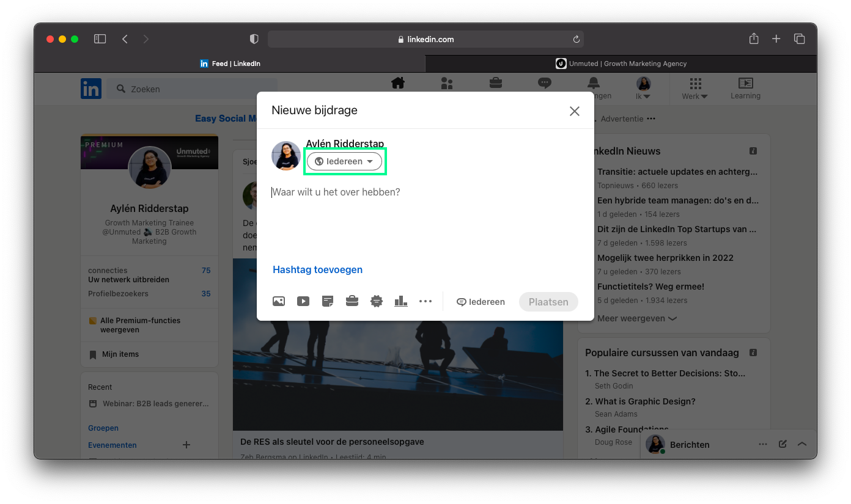851x504 pixels.
Task: Focus the post text field
Action: [x=425, y=192]
